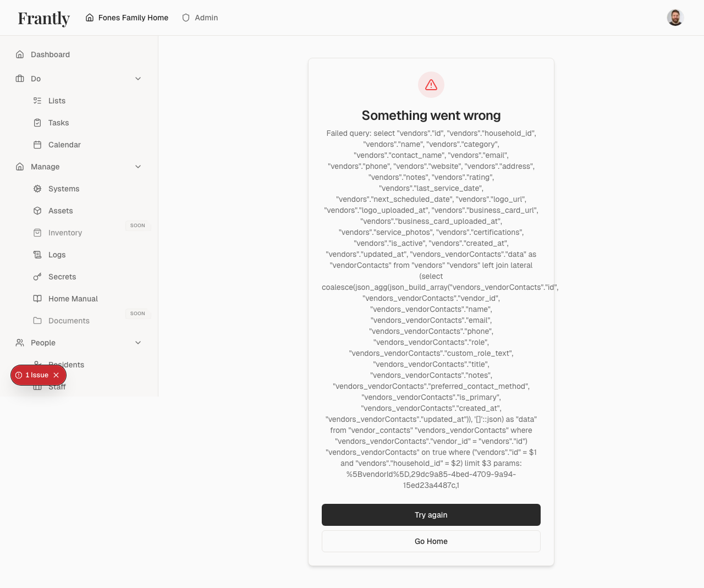Click the Frantly logo
Image resolution: width=704 pixels, height=588 pixels.
point(43,18)
